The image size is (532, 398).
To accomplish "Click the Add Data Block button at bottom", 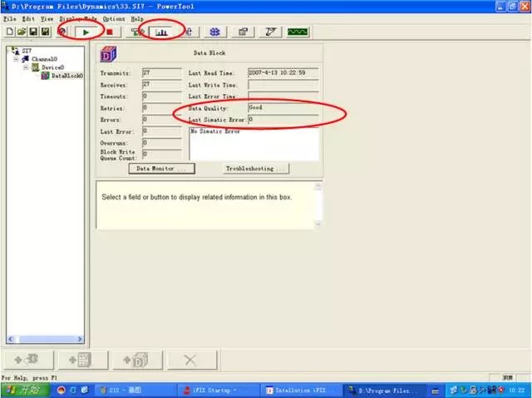I will [x=136, y=361].
